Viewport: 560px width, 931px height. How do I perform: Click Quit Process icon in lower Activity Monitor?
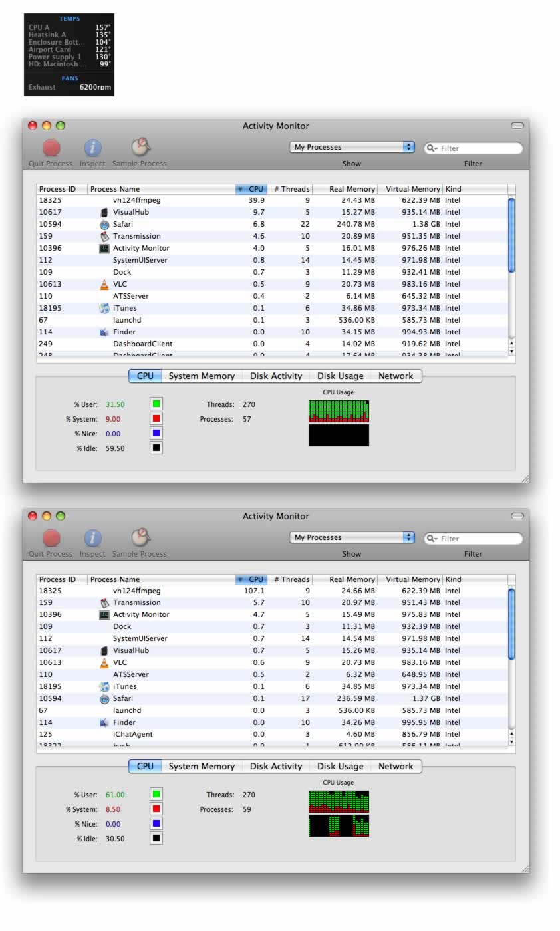[51, 538]
